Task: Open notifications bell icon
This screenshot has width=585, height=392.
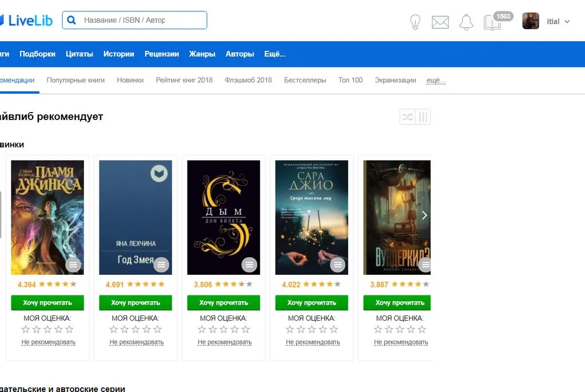Action: coord(466,22)
